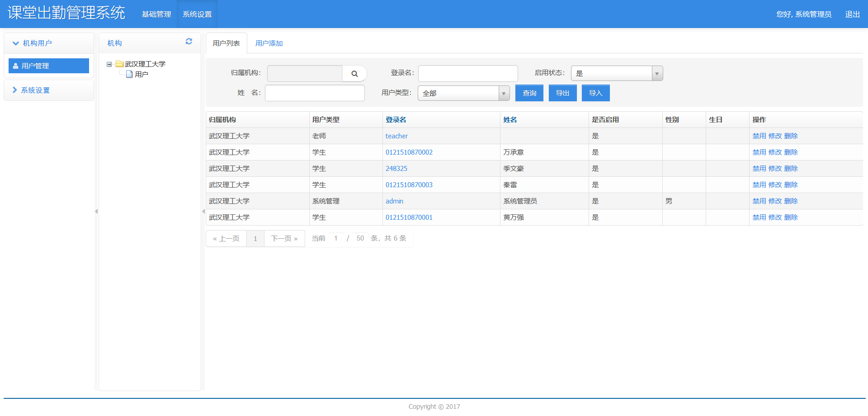Focus the 登录名 input field
This screenshot has width=868, height=416.
coord(468,73)
